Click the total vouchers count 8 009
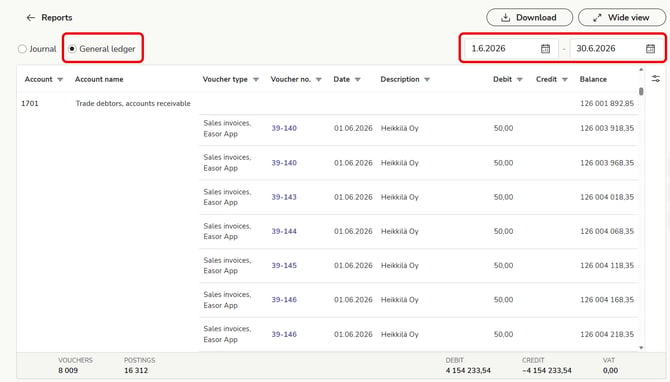Image resolution: width=670 pixels, height=382 pixels. click(x=68, y=370)
